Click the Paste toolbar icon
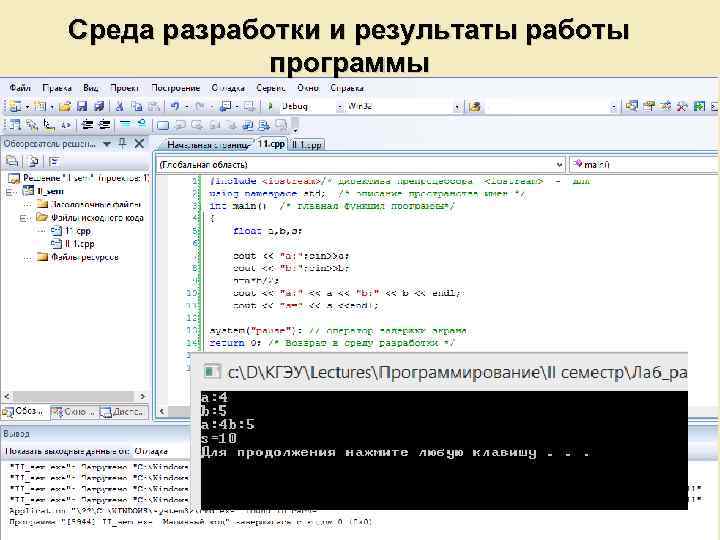 (x=154, y=107)
